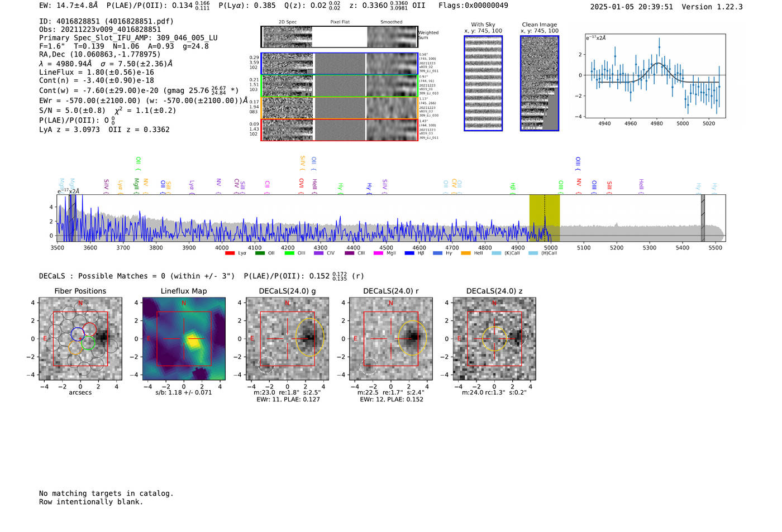Click the lime OIII legend swatch
Screen dimensions: 782x532
(x=289, y=253)
